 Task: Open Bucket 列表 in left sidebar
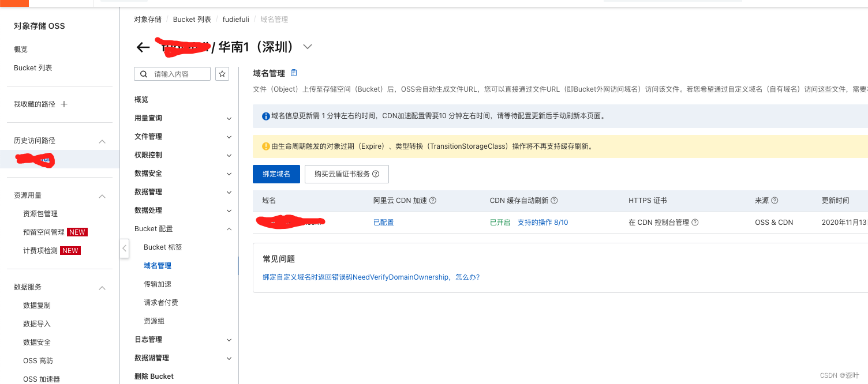click(x=33, y=68)
